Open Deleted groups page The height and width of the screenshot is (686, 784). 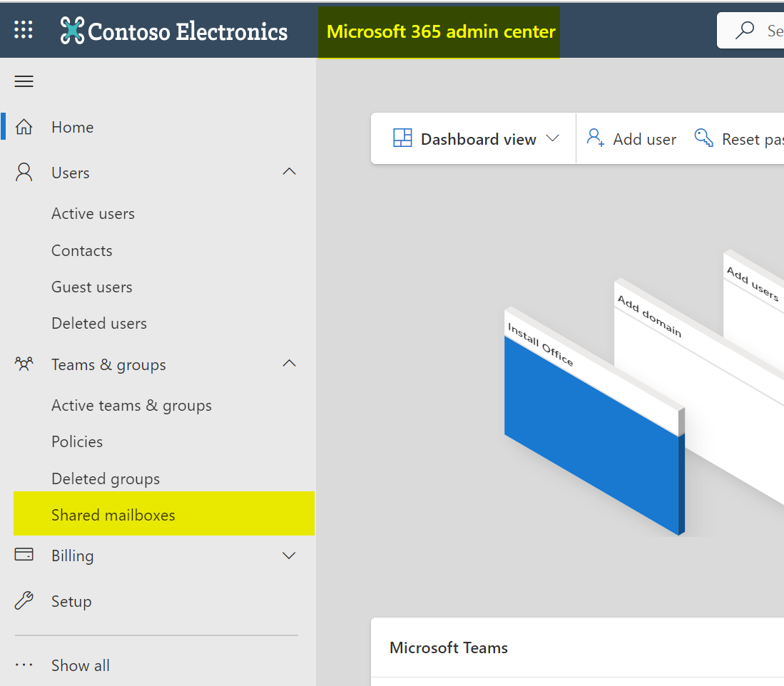106,478
